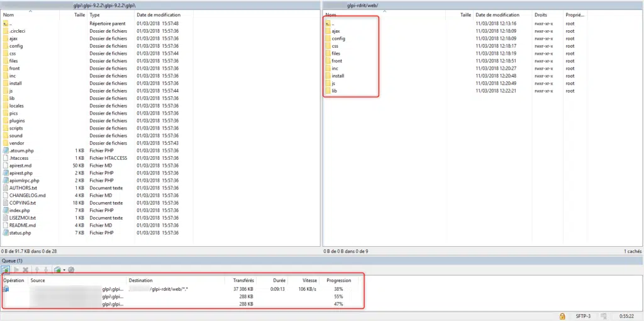The width and height of the screenshot is (644, 321).
Task: Open the dropdown arrow next to process queue icon
Action: coord(65,270)
